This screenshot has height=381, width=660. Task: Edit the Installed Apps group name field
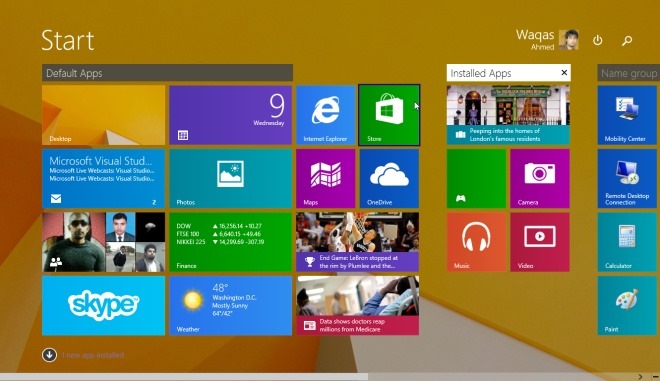click(x=503, y=73)
